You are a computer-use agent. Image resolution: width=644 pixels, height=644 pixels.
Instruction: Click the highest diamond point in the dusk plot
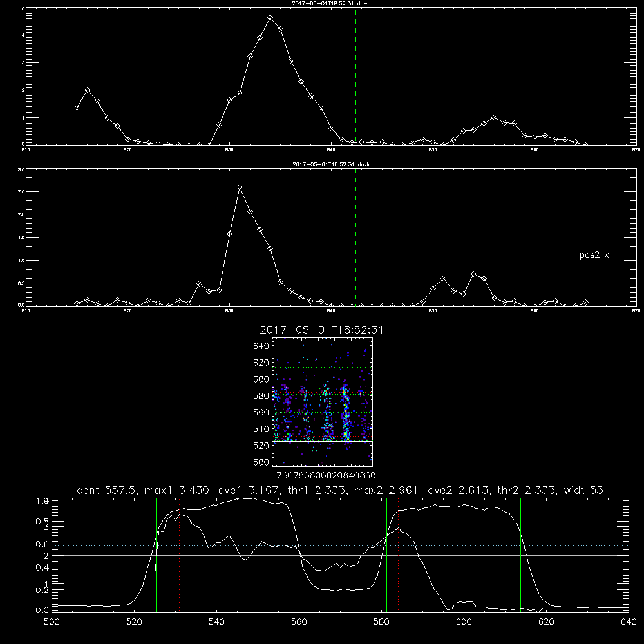click(240, 187)
